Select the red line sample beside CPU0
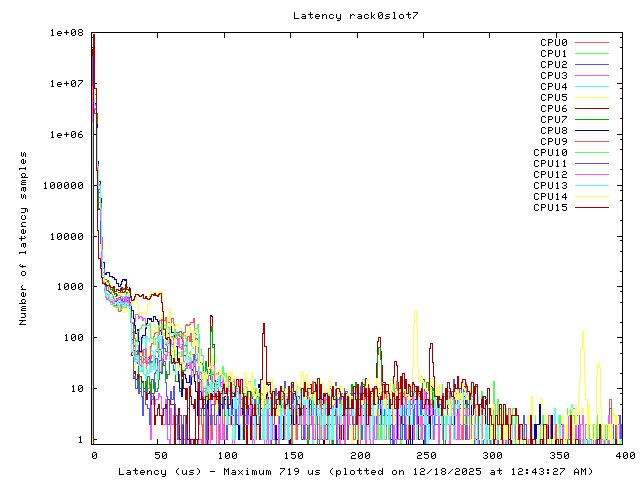Image resolution: width=640 pixels, height=480 pixels. 592,43
